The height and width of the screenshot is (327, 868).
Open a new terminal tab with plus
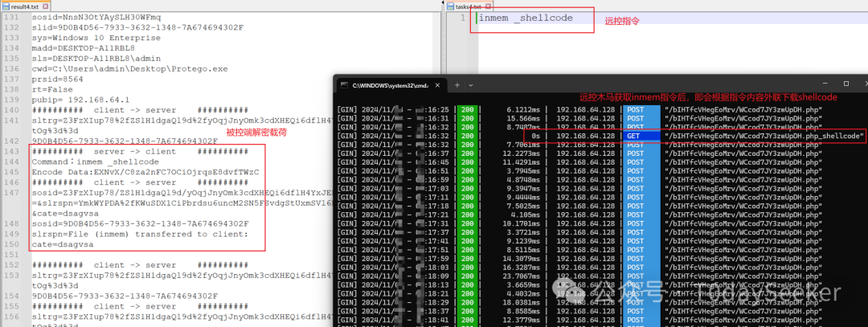(x=457, y=85)
